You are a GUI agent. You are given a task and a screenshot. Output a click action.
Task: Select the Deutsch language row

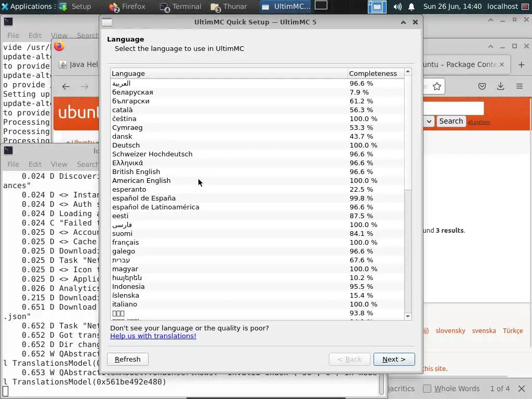[x=257, y=145]
